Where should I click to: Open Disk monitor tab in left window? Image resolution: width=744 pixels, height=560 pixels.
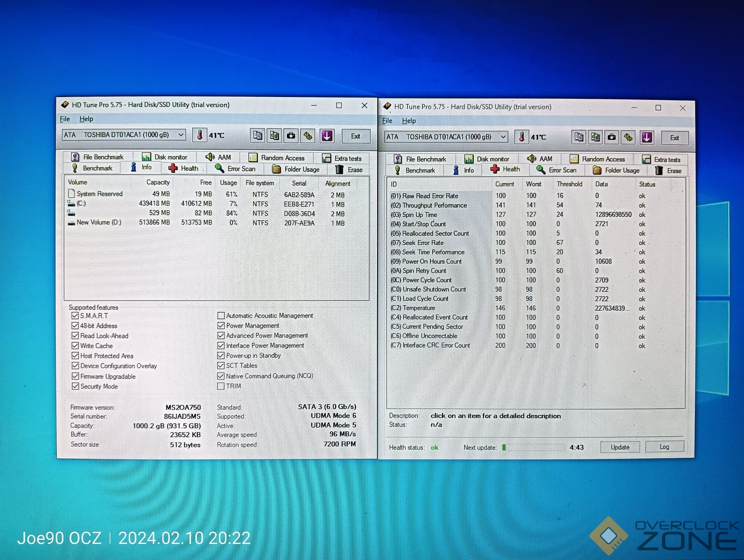[165, 157]
